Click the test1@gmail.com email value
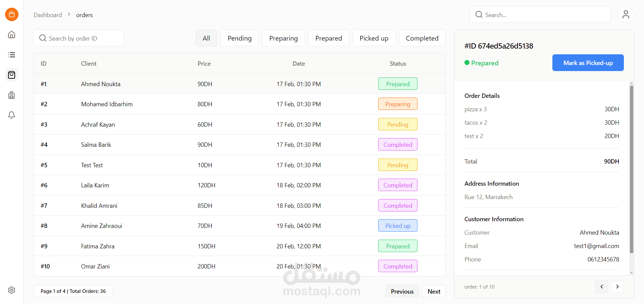Viewport: 644px width, 304px height. [596, 246]
